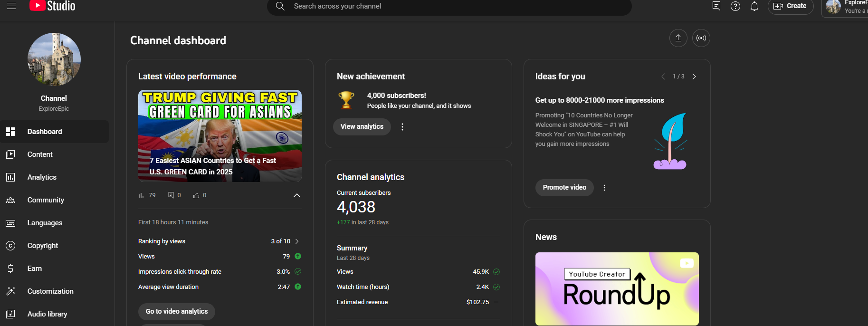Click the search magnifier icon
The height and width of the screenshot is (326, 868).
click(280, 6)
